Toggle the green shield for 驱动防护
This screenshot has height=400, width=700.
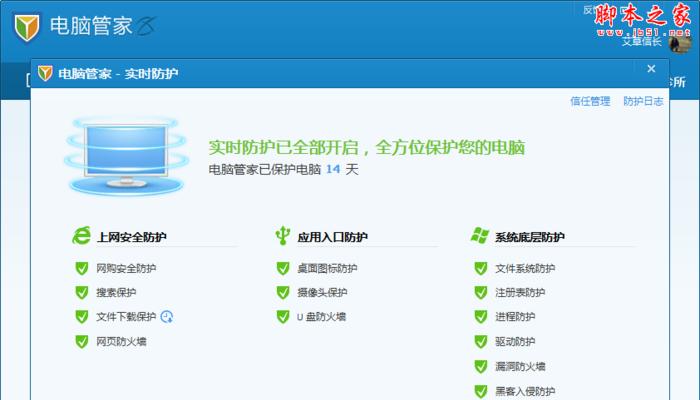coord(481,342)
